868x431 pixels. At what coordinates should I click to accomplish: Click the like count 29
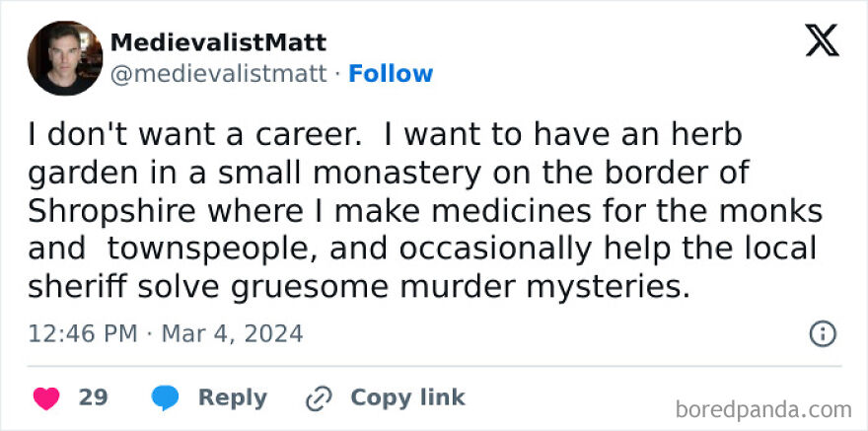93,397
